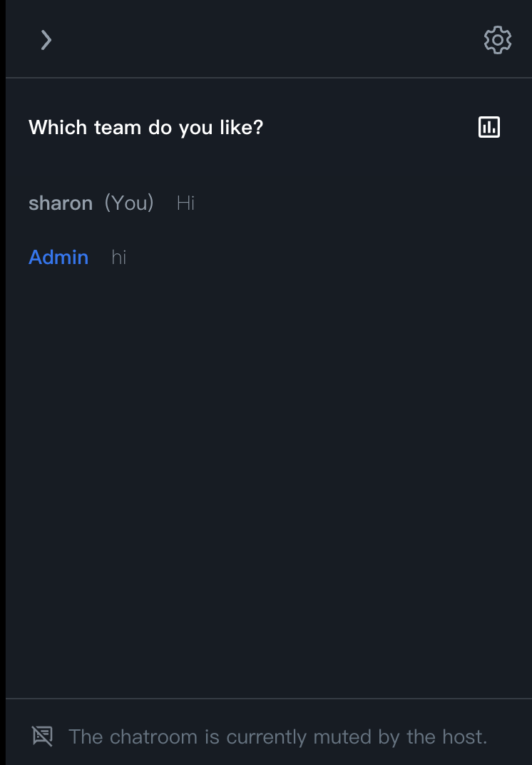Select the "(You)" label beside sharon

click(129, 203)
